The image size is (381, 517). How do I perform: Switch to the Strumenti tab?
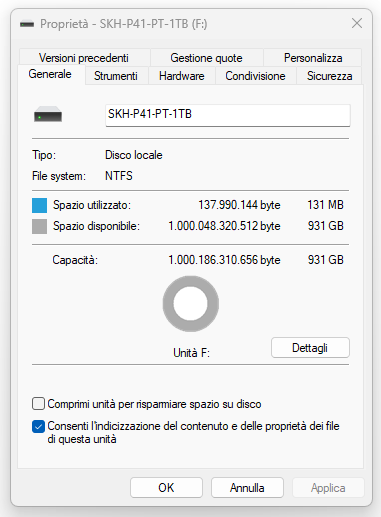116,76
